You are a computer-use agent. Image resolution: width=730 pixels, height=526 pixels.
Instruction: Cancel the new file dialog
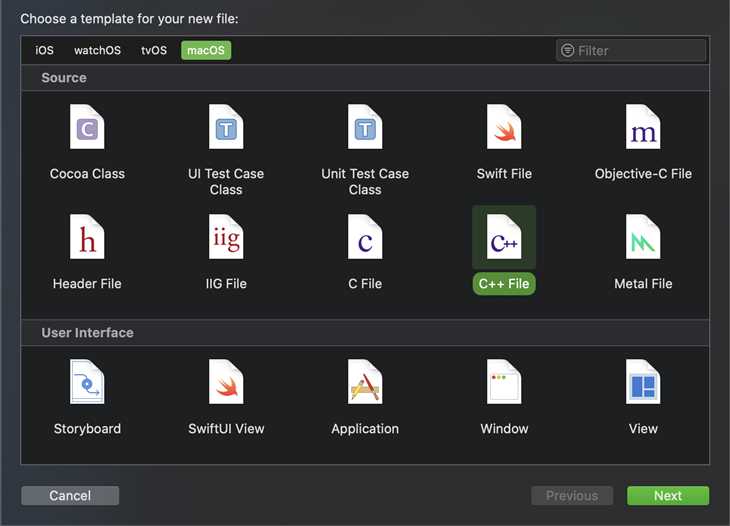[x=70, y=496]
